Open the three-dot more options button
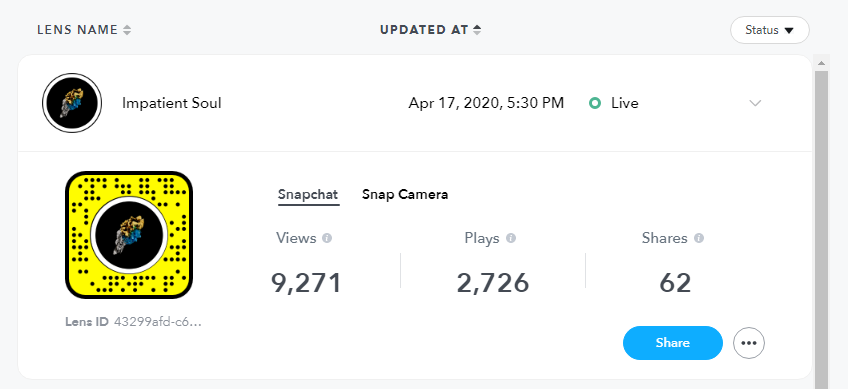Image resolution: width=848 pixels, height=389 pixels. (748, 343)
